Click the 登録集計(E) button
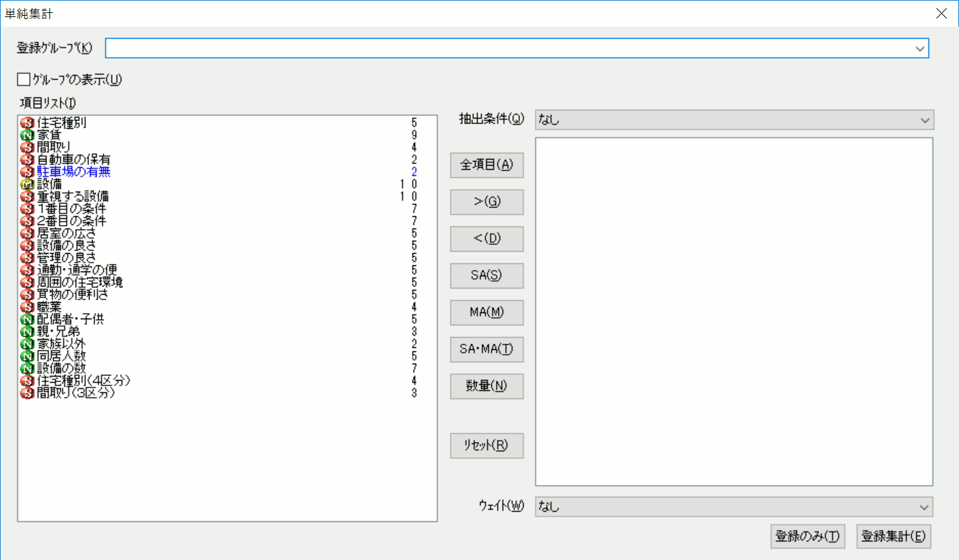This screenshot has width=959, height=560. tap(893, 536)
